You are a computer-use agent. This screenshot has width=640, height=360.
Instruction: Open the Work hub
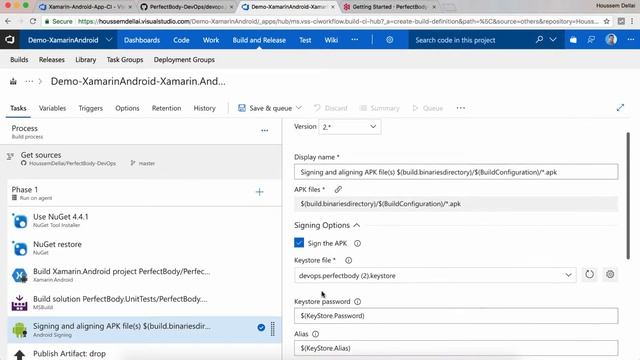211,40
